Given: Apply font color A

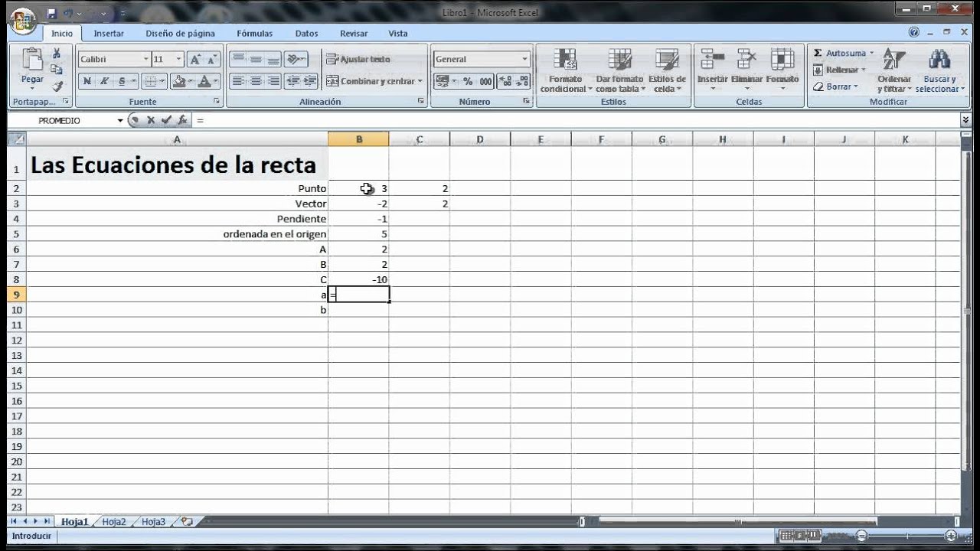Looking at the screenshot, I should 204,81.
